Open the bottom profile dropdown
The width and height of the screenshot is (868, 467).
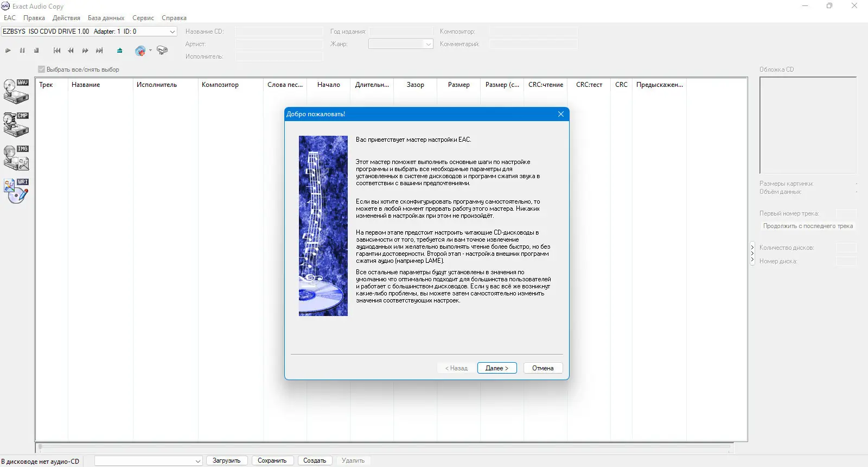[149, 460]
